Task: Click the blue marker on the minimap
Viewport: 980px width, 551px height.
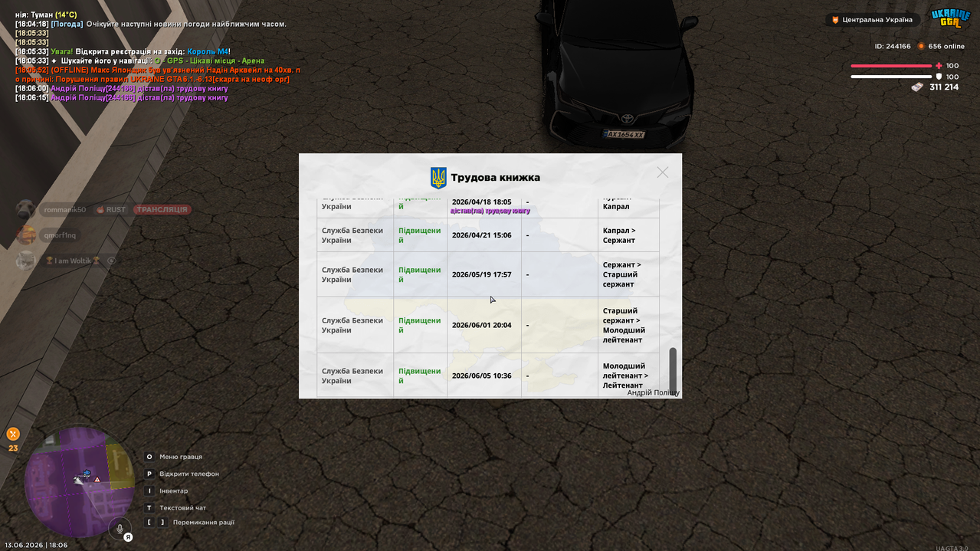Action: (x=87, y=473)
